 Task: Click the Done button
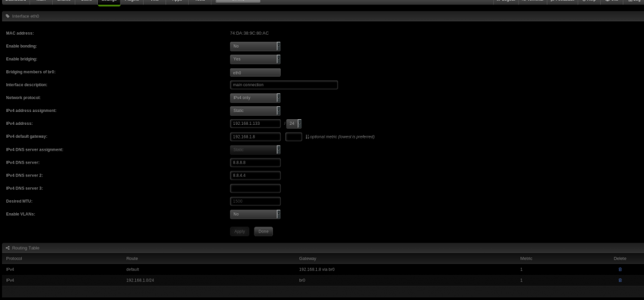click(x=263, y=232)
